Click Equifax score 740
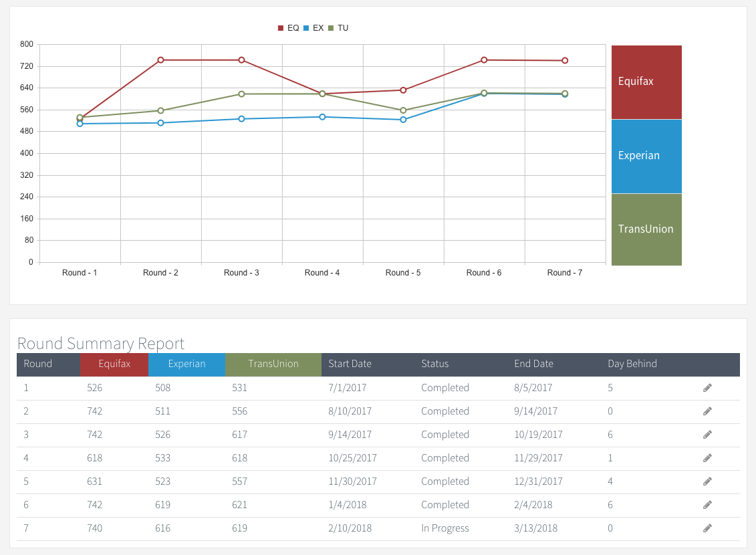 [x=94, y=528]
